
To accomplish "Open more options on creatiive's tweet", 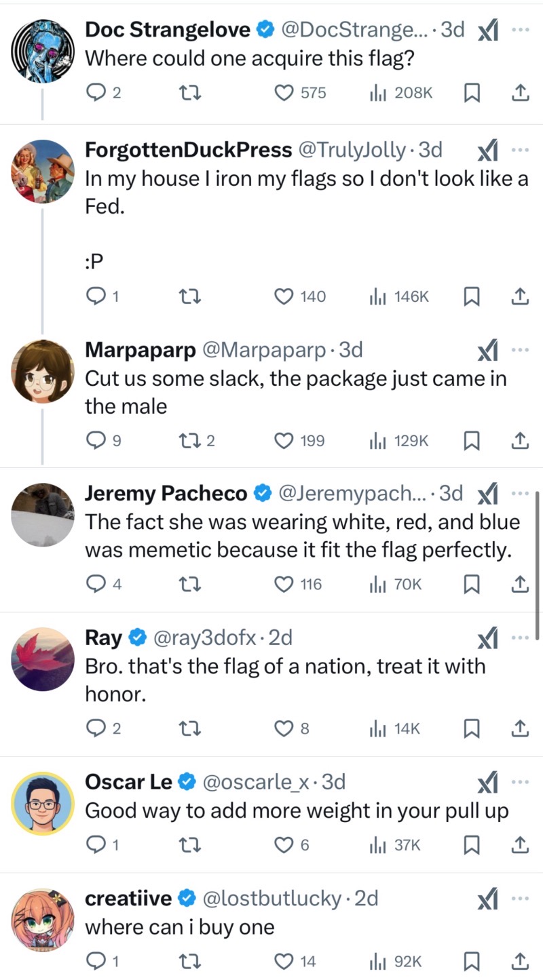I will [x=520, y=898].
